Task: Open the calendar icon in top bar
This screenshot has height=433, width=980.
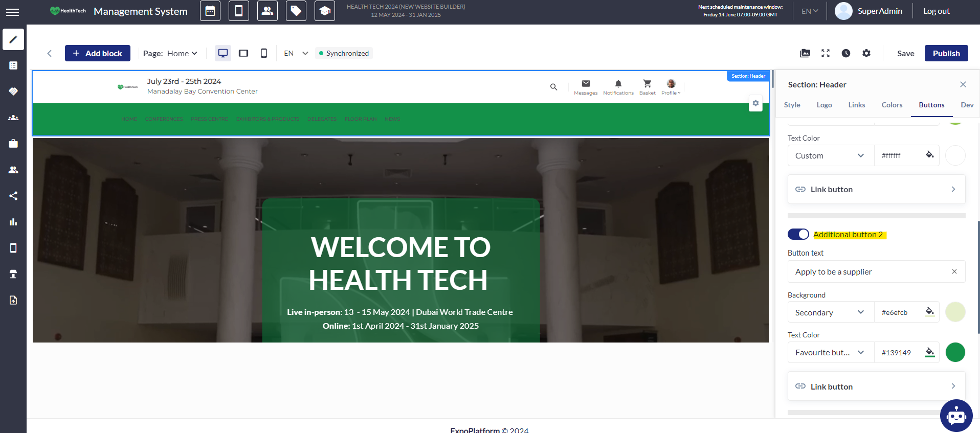Action: [210, 11]
